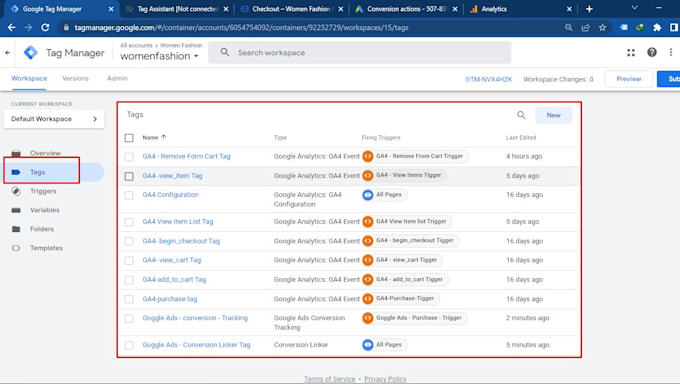This screenshot has height=384, width=680.
Task: Select Tags in the left sidebar
Action: click(x=54, y=172)
